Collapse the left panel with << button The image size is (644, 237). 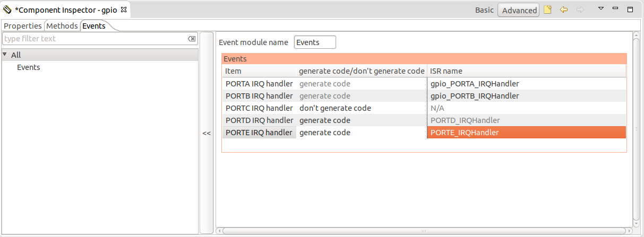(x=207, y=133)
